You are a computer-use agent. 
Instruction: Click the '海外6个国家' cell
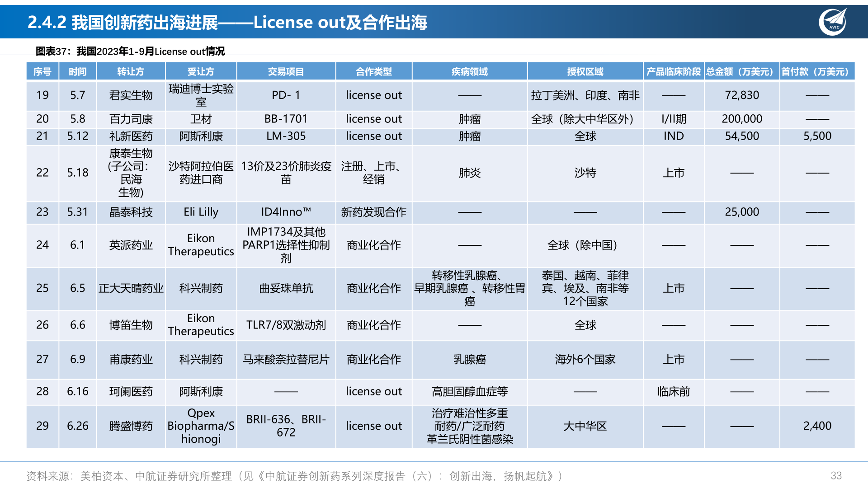[585, 360]
